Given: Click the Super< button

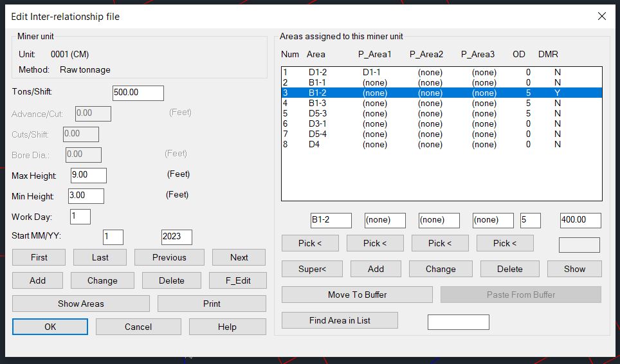Looking at the screenshot, I should 312,269.
